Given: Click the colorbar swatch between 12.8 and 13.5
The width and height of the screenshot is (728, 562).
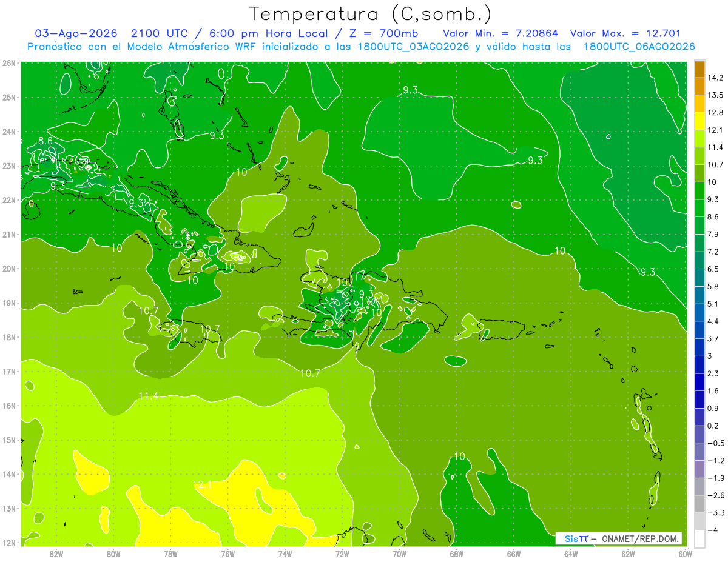Looking at the screenshot, I should (x=699, y=103).
